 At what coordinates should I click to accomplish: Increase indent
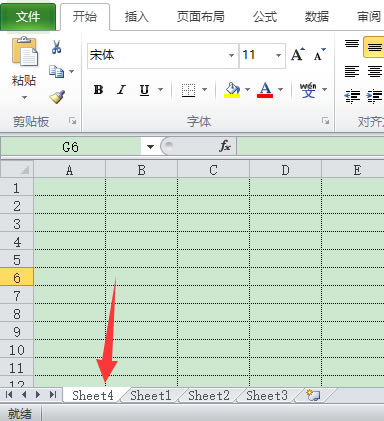[374, 96]
